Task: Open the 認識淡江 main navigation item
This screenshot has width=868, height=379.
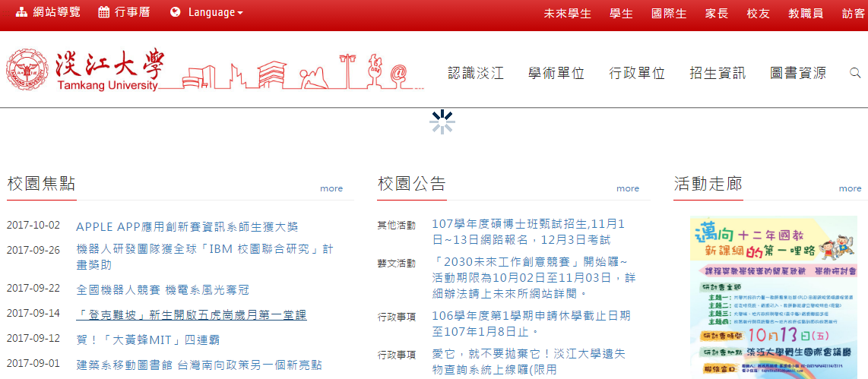Action: tap(476, 73)
